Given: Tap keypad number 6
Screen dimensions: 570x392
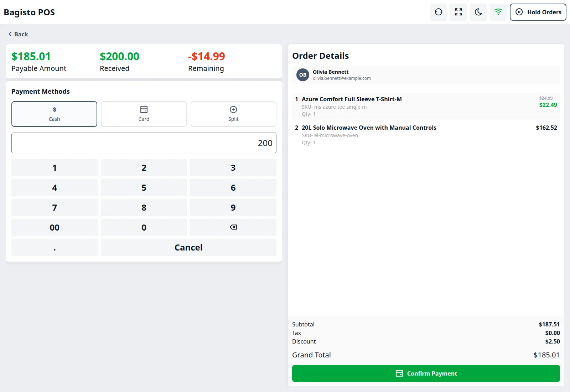Looking at the screenshot, I should tap(233, 187).
